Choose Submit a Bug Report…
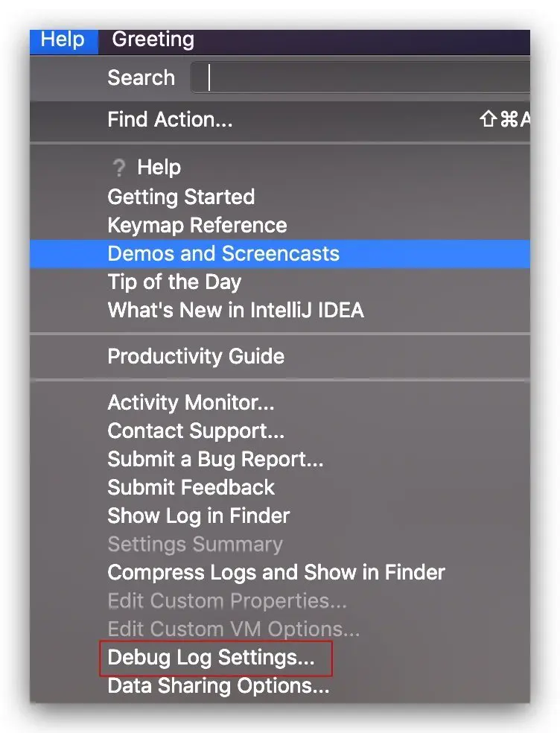The width and height of the screenshot is (560, 733). [x=215, y=460]
